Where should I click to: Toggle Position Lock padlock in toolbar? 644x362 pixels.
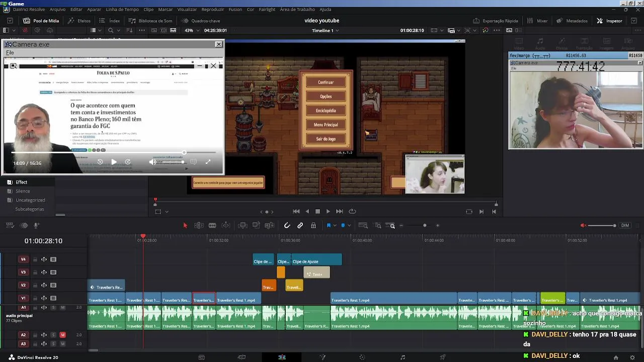[x=313, y=226]
